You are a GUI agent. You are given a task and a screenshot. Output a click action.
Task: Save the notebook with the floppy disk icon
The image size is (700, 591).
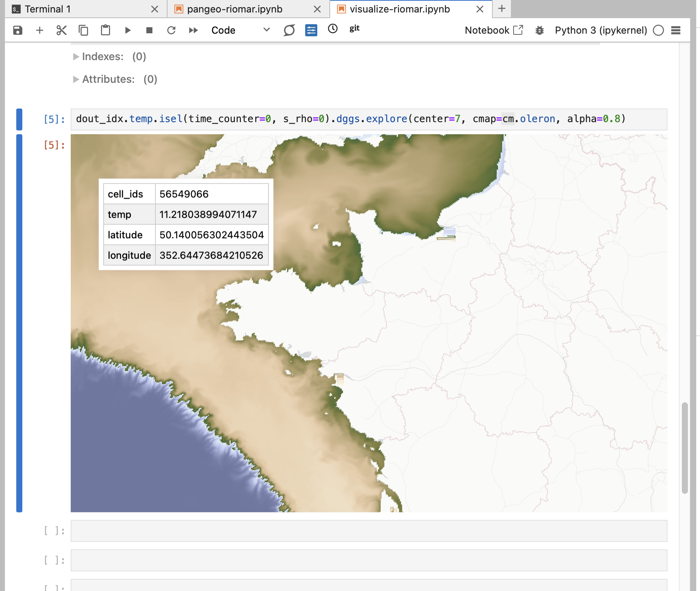click(x=18, y=30)
